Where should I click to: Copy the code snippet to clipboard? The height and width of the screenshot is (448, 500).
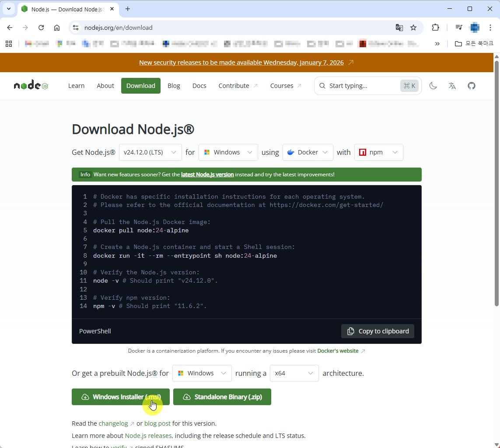[378, 331]
